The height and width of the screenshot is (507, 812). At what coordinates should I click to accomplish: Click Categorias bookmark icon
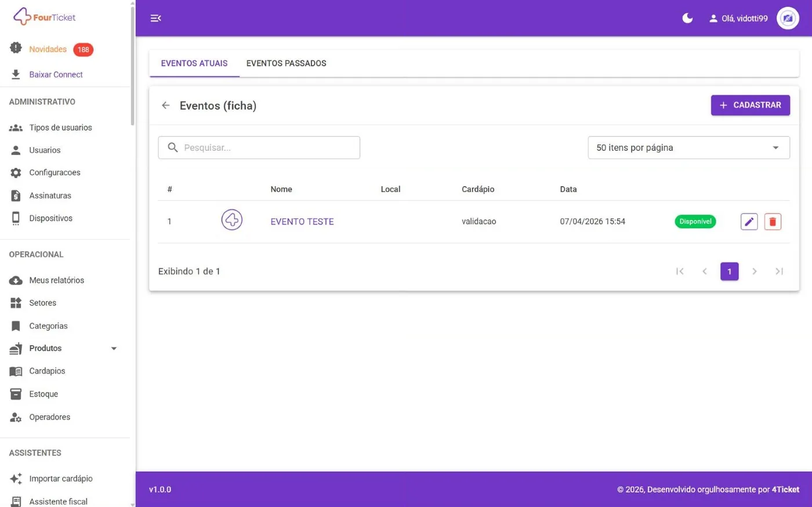click(16, 326)
